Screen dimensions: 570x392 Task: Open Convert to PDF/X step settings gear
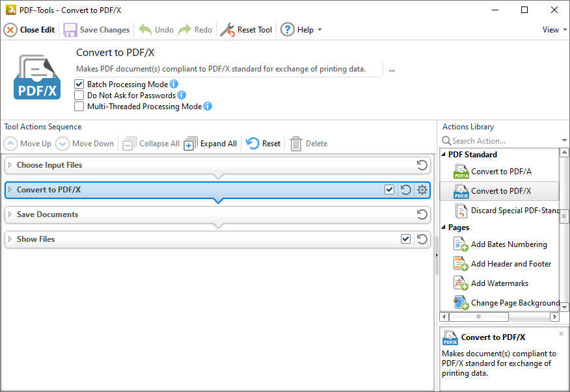click(422, 190)
